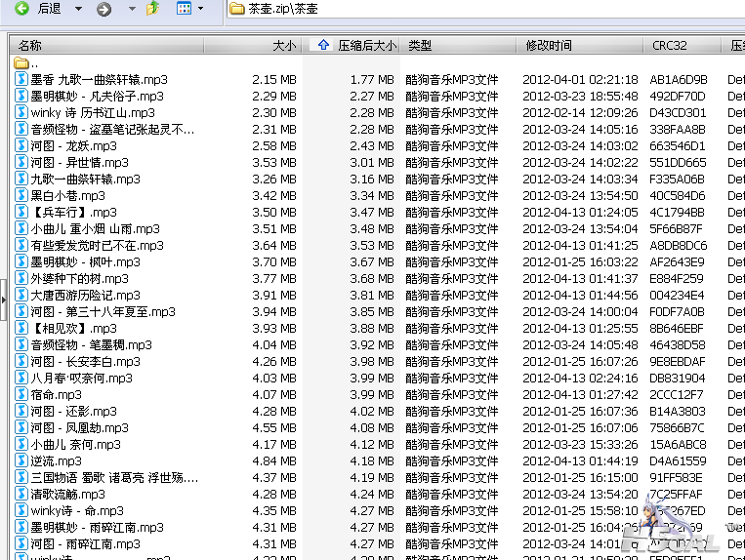
Task: Click size value 2.58 MB
Action: coord(274,146)
